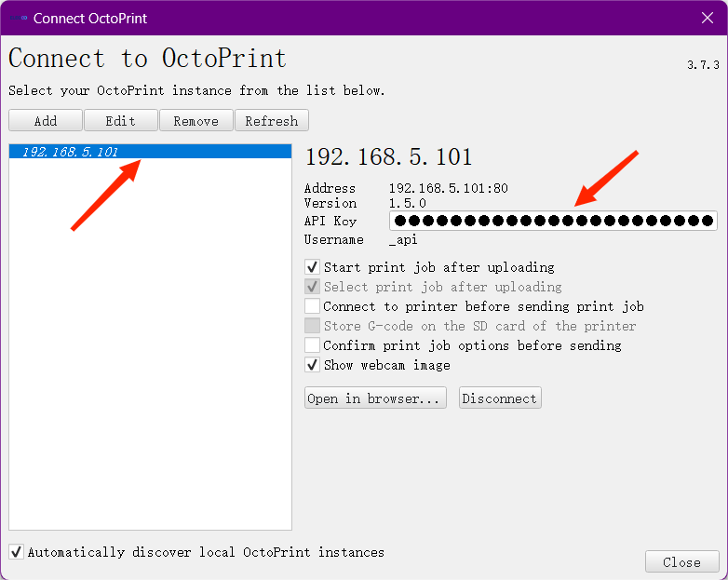
Task: Toggle Select print job after uploading
Action: point(313,287)
